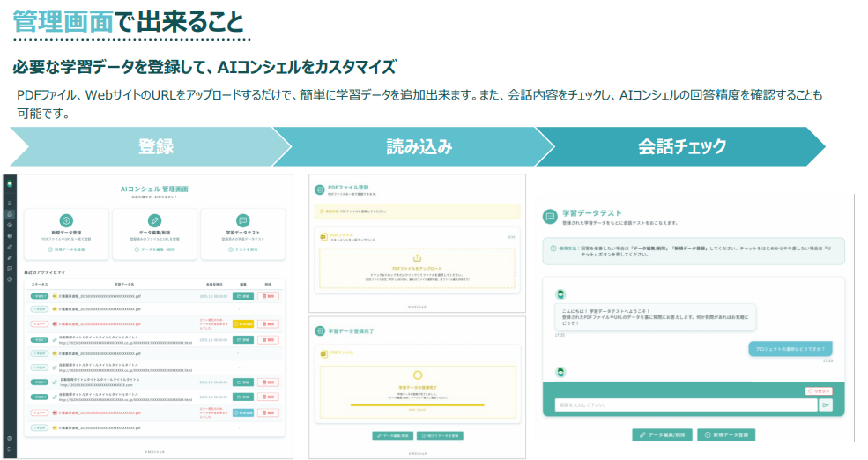Click the chat icon beside 学習データテスト heading
Screen dimensions: 868x460
click(550, 217)
